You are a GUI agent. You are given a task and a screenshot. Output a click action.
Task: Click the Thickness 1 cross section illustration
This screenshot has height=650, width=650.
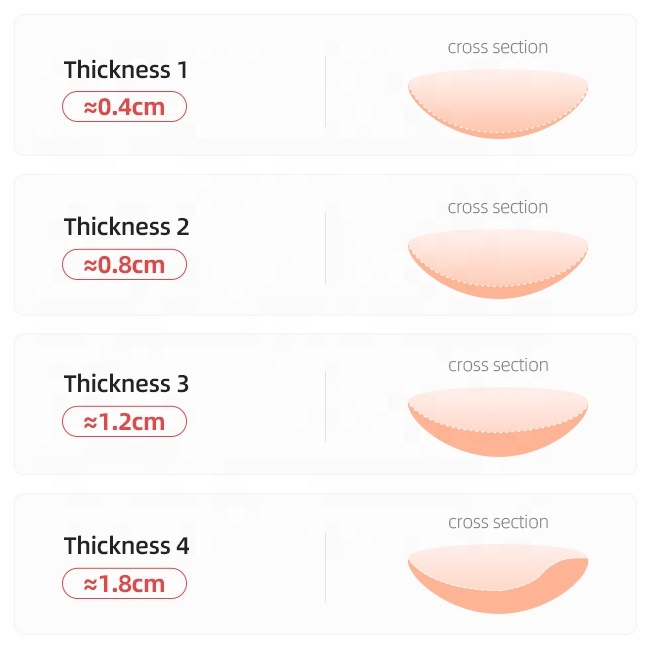498,104
